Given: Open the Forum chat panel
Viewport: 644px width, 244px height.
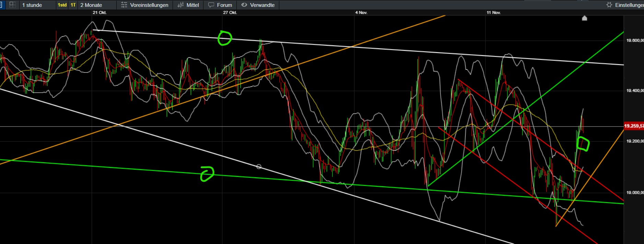Looking at the screenshot, I should pos(220,5).
